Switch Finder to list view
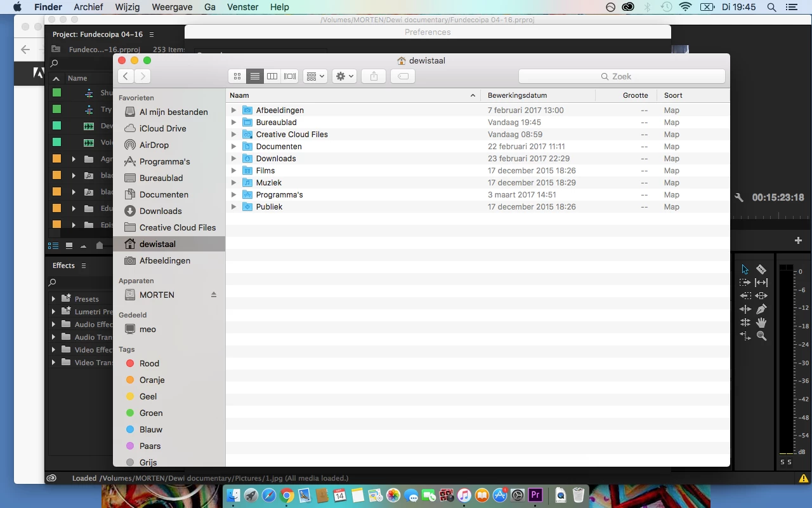Image resolution: width=812 pixels, height=508 pixels. (254, 76)
